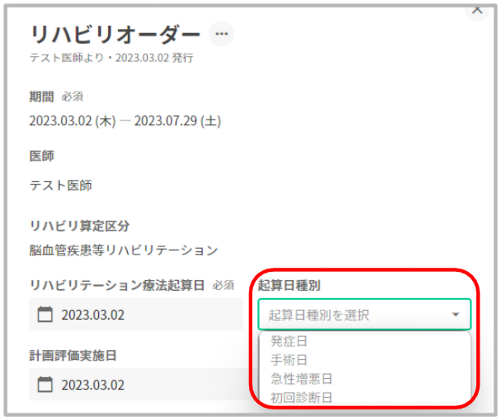Click 脳血管疾患等リハビリテーション classification text
504x420 pixels.
[x=123, y=250]
